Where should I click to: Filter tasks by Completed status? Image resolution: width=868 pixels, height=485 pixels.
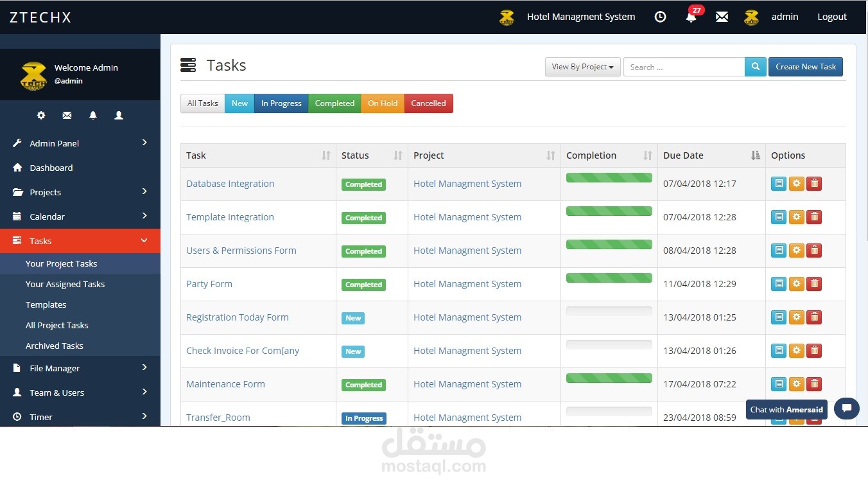coord(334,103)
